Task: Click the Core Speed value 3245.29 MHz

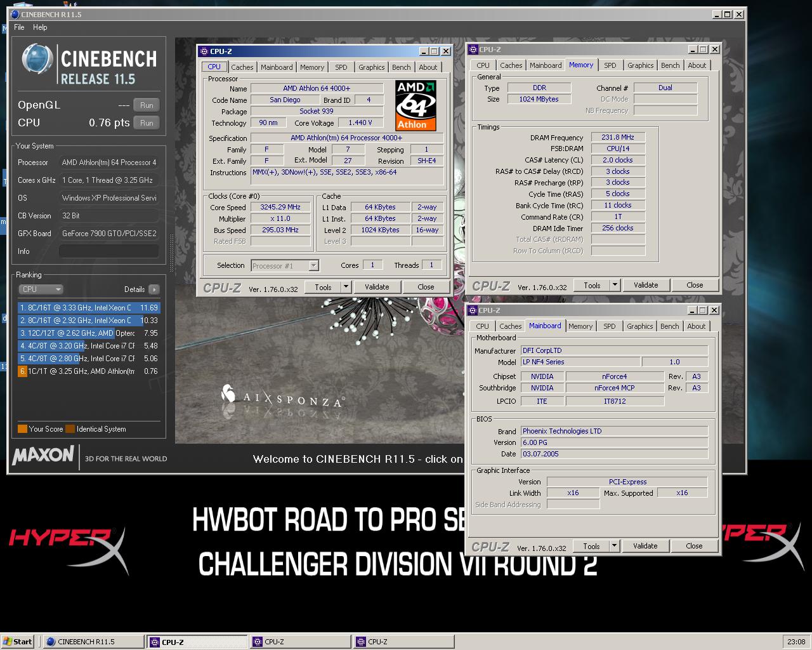Action: coord(280,207)
